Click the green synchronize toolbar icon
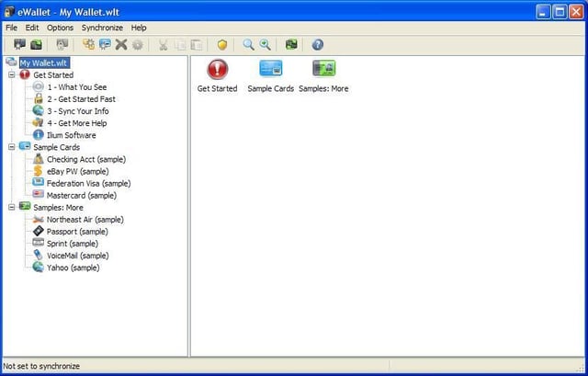The width and height of the screenshot is (588, 376). pyautogui.click(x=291, y=45)
